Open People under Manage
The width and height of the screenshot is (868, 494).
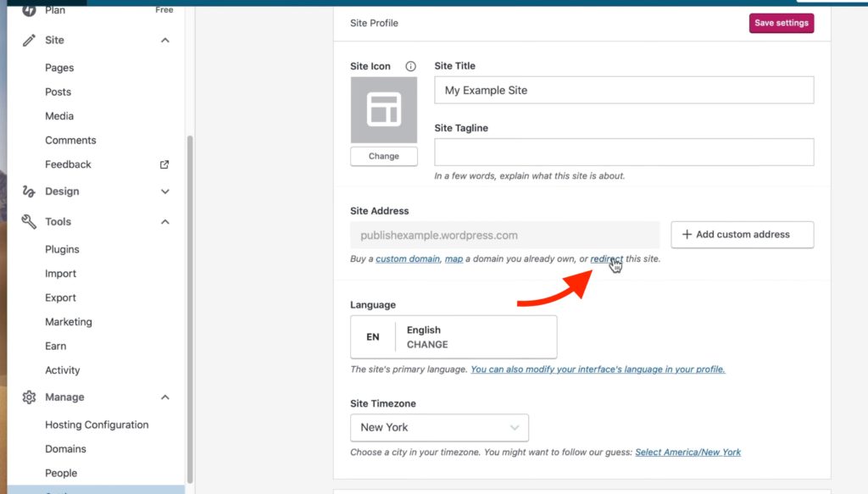tap(61, 473)
